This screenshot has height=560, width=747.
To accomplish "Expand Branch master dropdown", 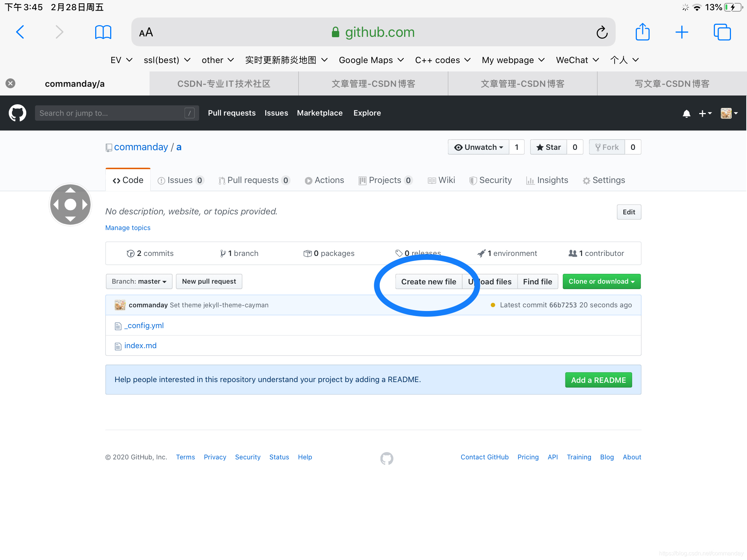I will [138, 281].
